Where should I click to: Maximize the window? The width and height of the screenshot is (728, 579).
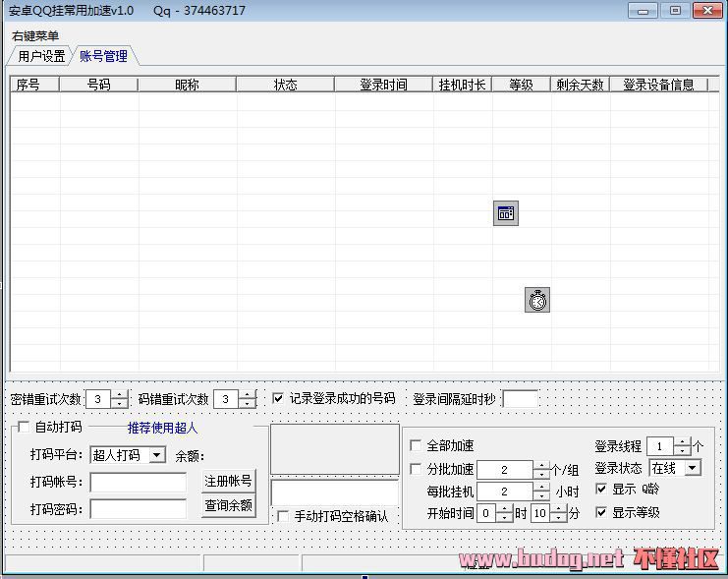click(x=675, y=11)
